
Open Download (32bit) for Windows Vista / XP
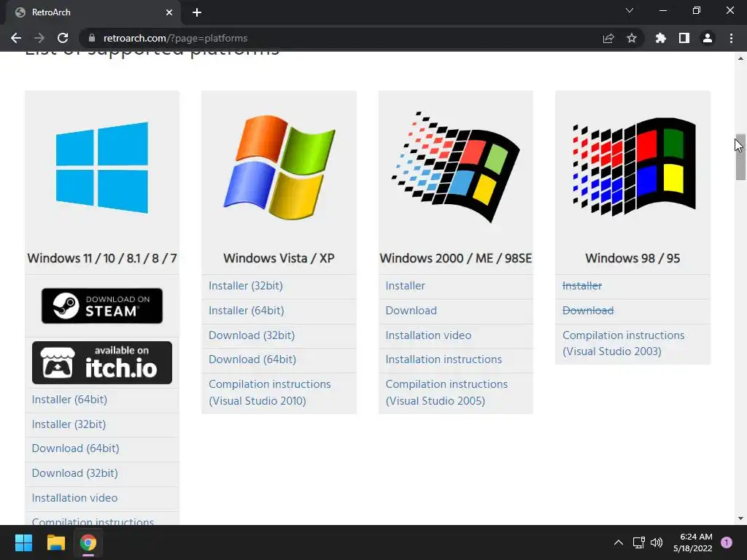(252, 335)
